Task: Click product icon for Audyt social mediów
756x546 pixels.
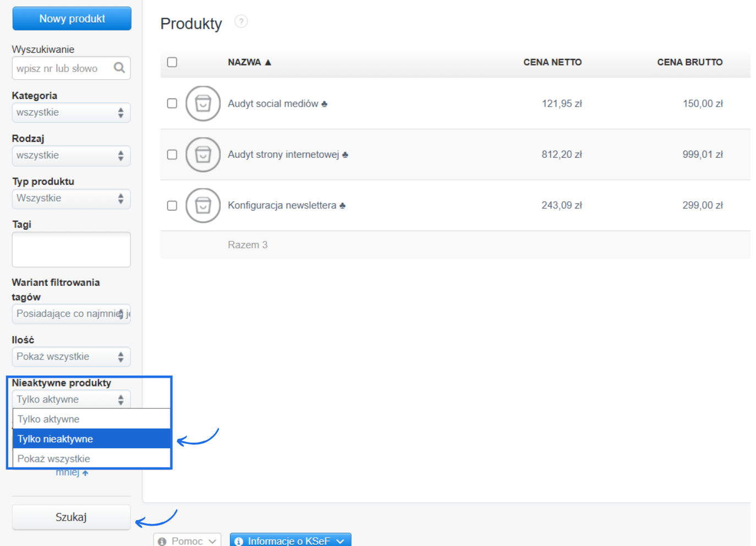Action: coord(203,103)
